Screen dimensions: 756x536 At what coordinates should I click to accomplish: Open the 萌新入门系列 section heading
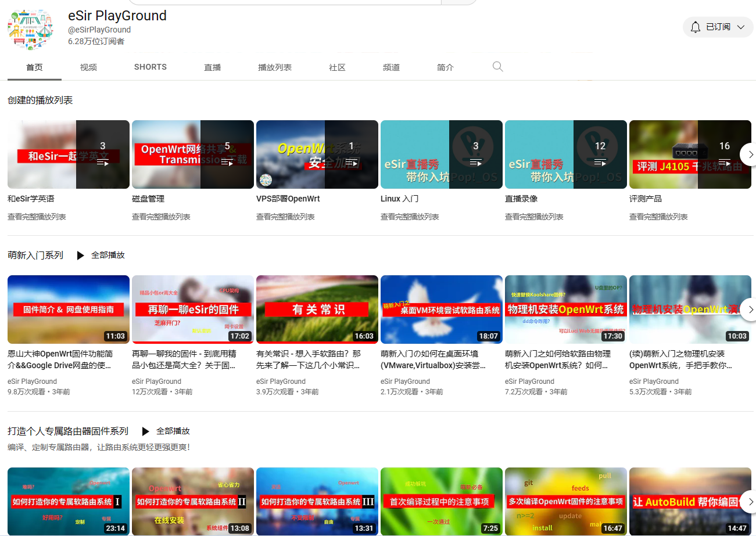click(35, 256)
